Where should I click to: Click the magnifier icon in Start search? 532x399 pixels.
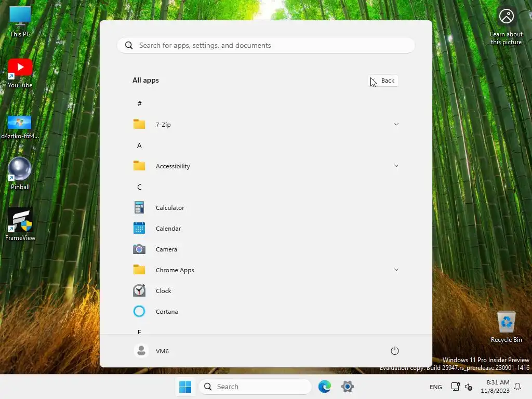[129, 46]
